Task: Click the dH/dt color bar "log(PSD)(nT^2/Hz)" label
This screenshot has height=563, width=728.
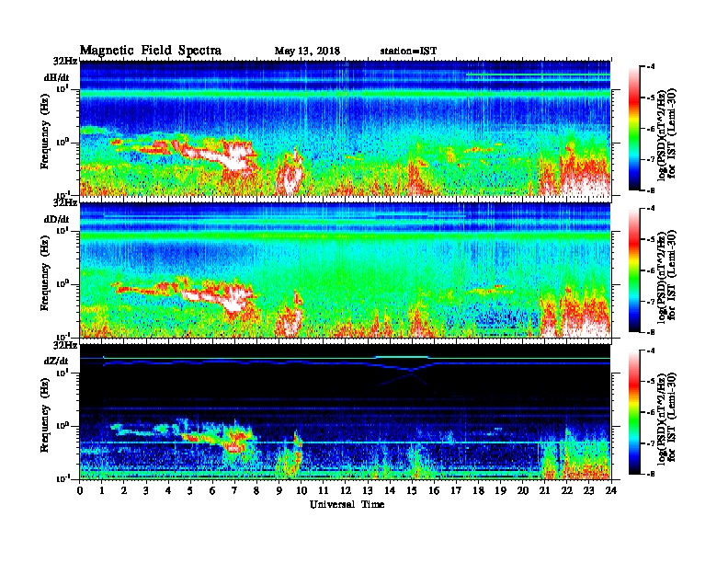Action: [x=662, y=134]
